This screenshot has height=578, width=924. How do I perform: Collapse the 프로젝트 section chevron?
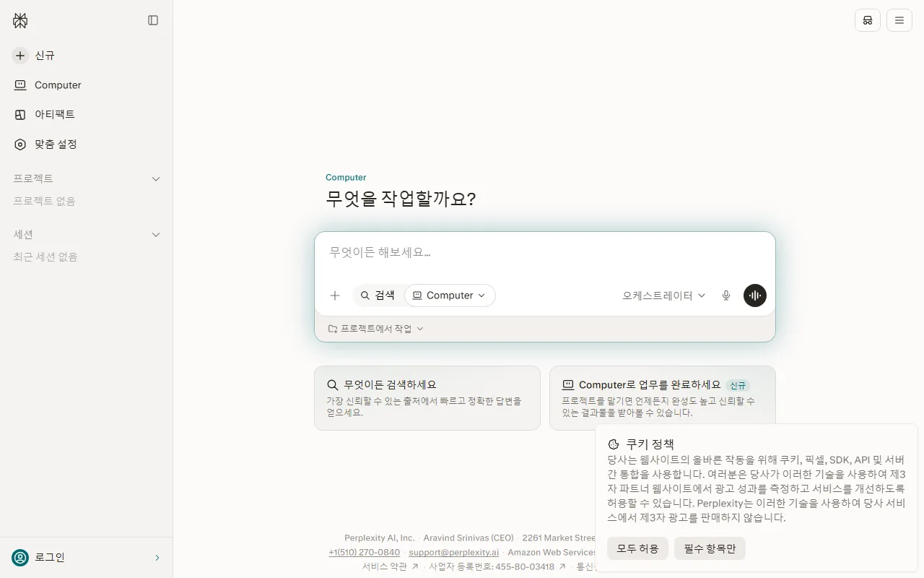pyautogui.click(x=156, y=178)
